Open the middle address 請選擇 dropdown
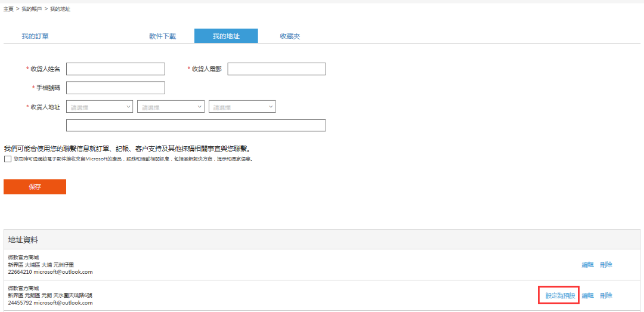The width and height of the screenshot is (644, 312). 171,107
